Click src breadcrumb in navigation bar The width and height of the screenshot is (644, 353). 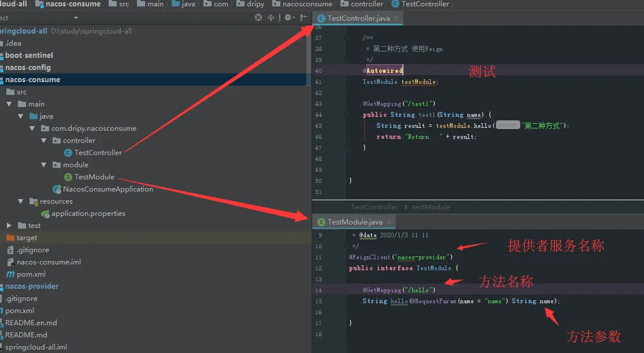point(119,4)
